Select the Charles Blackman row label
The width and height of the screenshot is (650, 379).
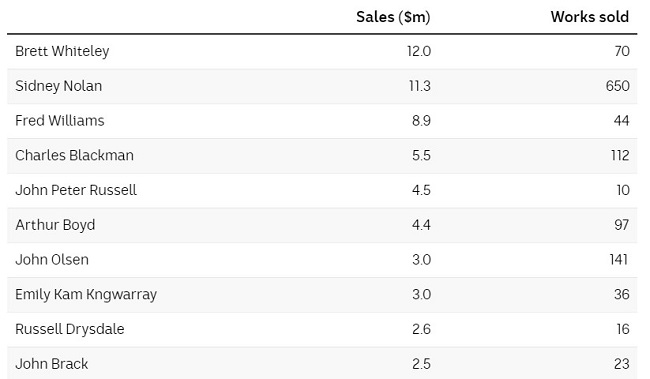pyautogui.click(x=75, y=155)
